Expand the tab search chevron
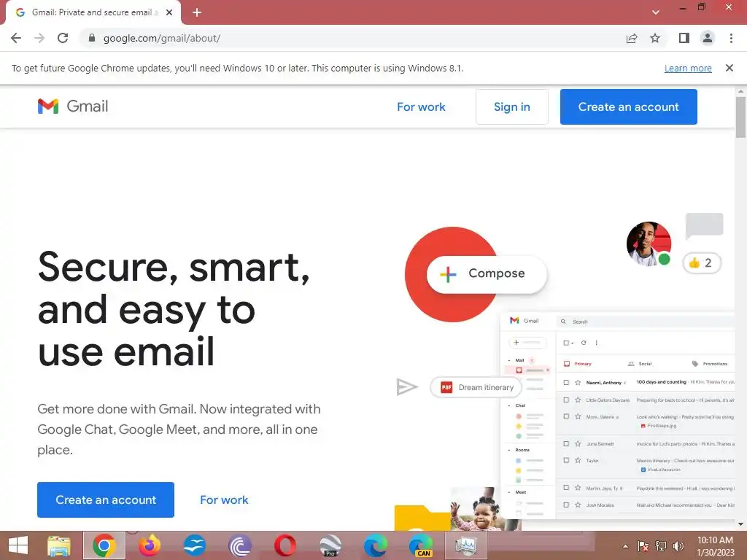This screenshot has width=747, height=560. click(x=656, y=12)
